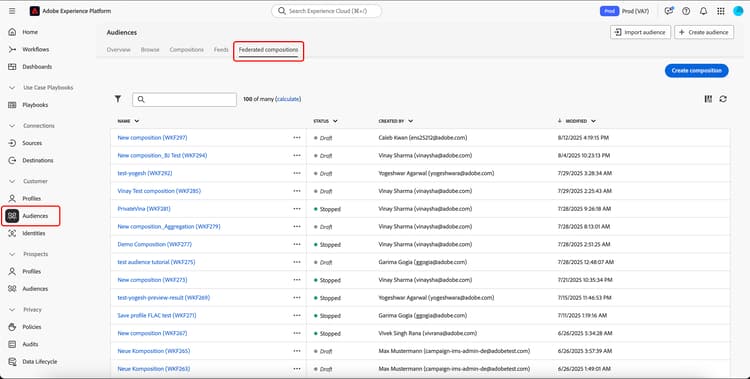This screenshot has height=379, width=750.
Task: Click the Import audience button
Action: pyautogui.click(x=640, y=32)
